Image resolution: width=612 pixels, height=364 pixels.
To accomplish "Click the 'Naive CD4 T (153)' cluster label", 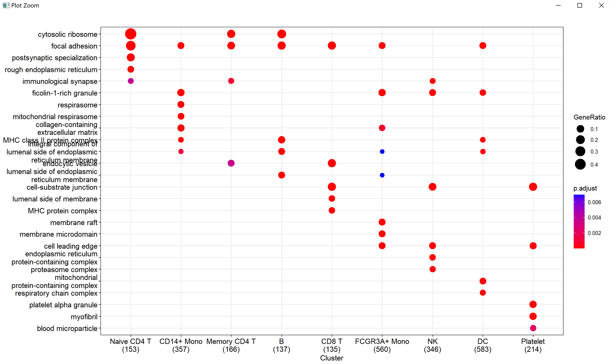I will (x=131, y=345).
